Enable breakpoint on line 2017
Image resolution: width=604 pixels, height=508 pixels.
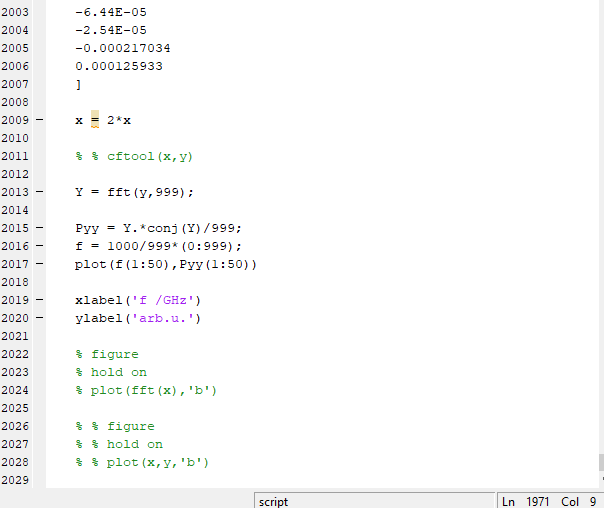click(39, 264)
